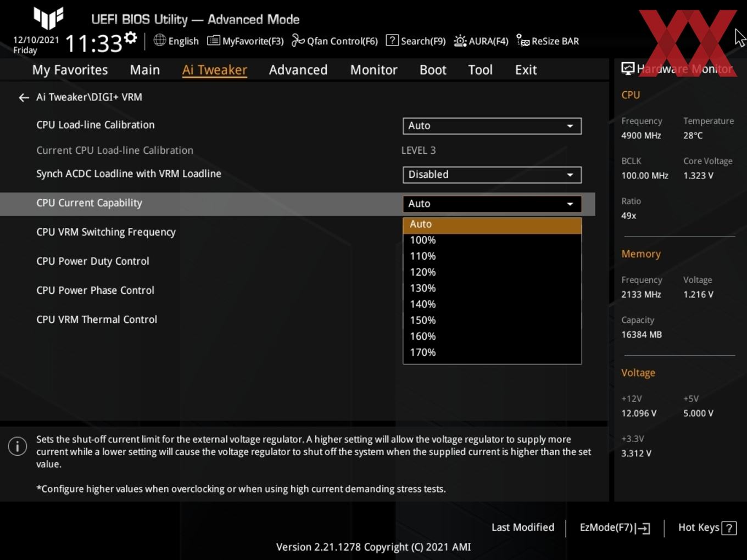The width and height of the screenshot is (747, 560).
Task: Switch to the Tool tab
Action: point(480,70)
